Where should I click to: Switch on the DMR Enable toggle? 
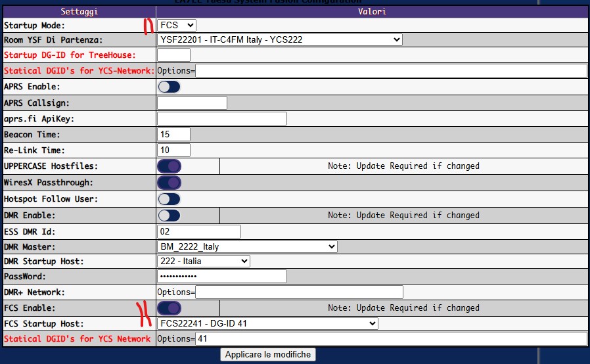[x=169, y=216]
